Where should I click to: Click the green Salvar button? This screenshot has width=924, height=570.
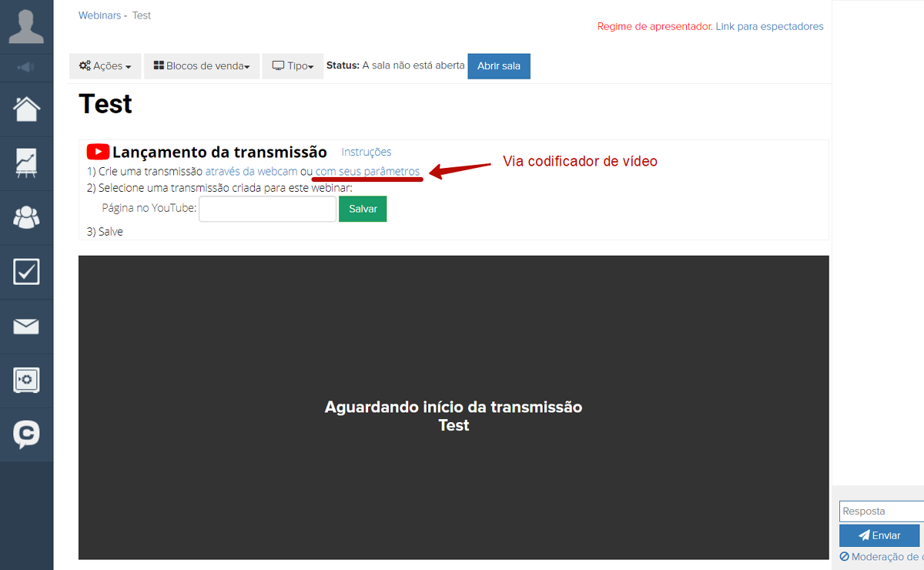pyautogui.click(x=363, y=209)
